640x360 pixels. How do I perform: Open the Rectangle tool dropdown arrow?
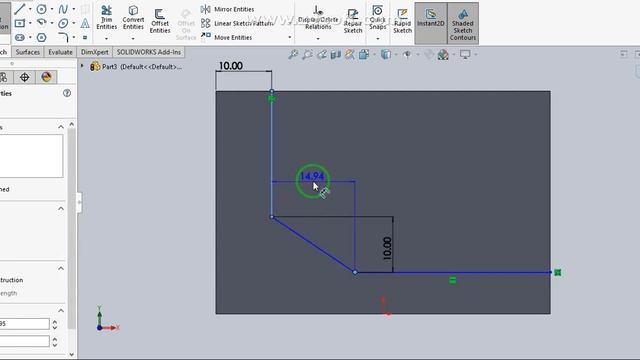30,23
